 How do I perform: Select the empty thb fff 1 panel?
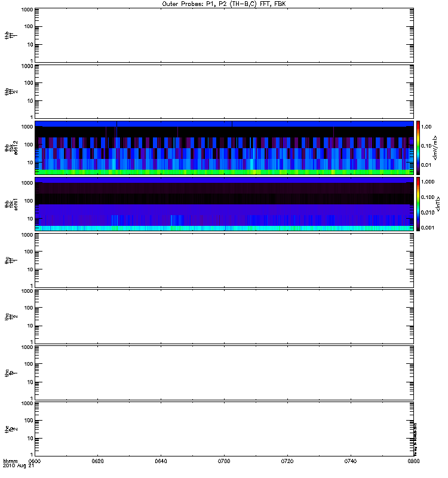pyautogui.click(x=224, y=35)
